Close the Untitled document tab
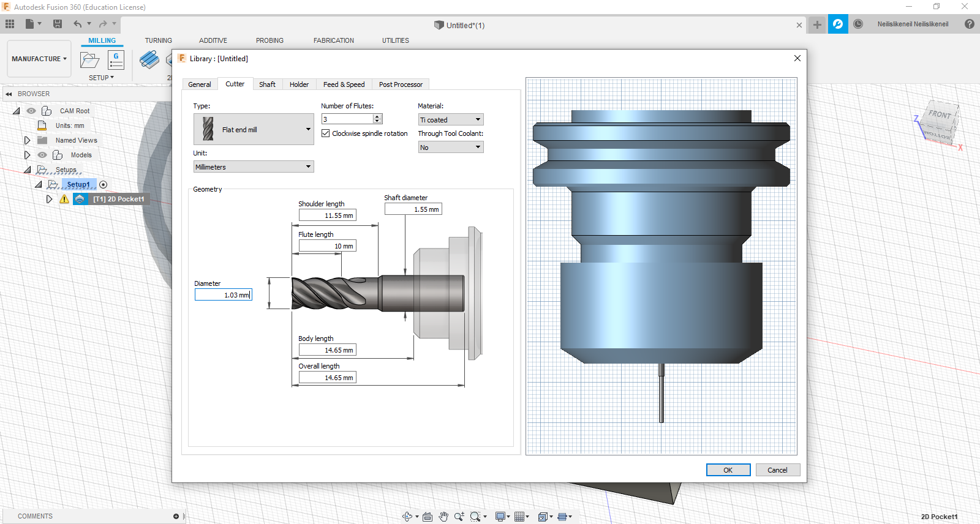 click(x=799, y=25)
